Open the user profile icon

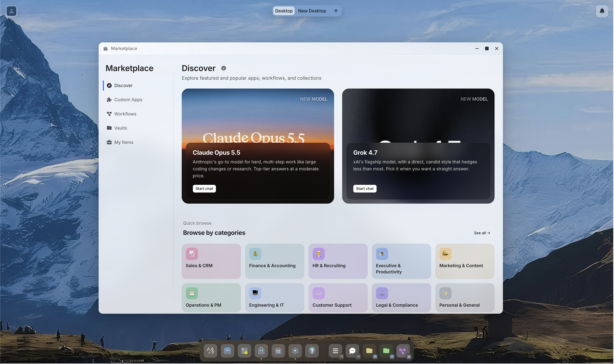coord(12,11)
